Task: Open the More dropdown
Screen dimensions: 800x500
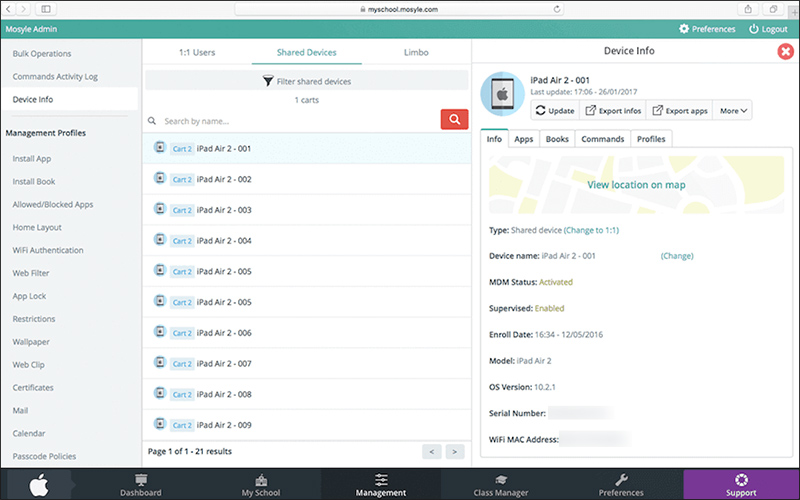Action: click(733, 111)
